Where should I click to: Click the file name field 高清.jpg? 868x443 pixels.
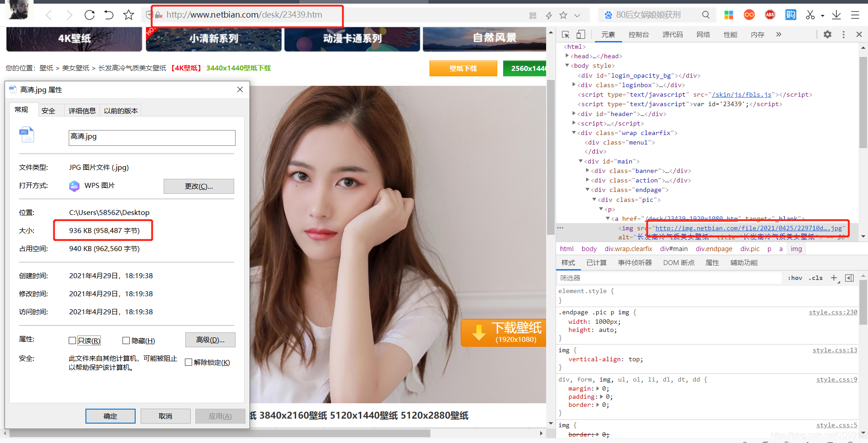(x=152, y=138)
